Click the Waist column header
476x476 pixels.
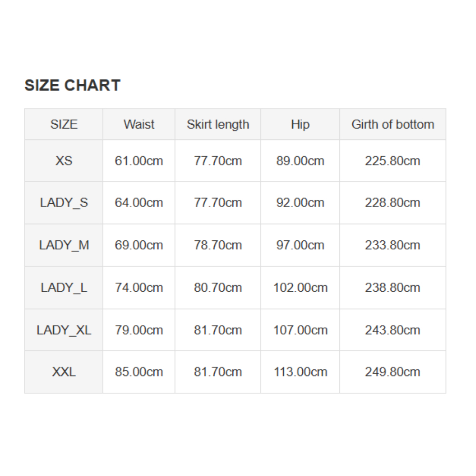[x=139, y=125]
